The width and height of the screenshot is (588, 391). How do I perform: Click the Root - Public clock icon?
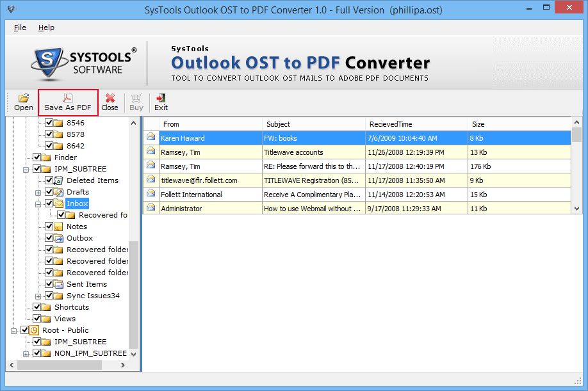pos(34,330)
